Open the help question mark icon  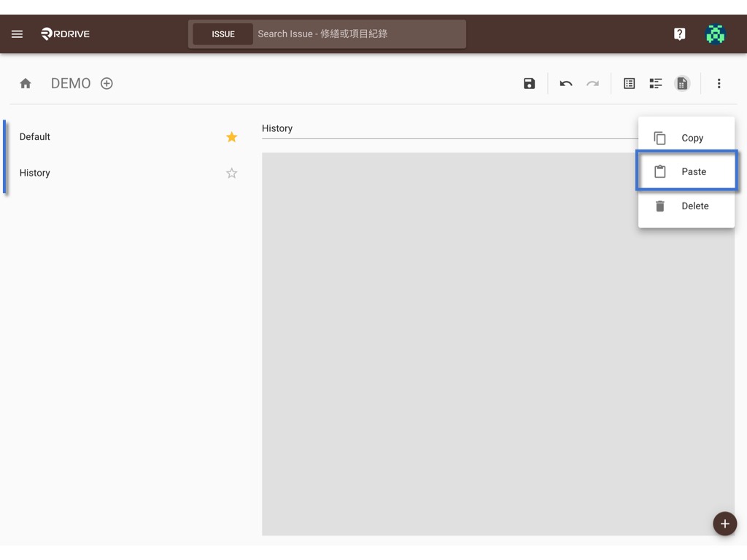679,34
